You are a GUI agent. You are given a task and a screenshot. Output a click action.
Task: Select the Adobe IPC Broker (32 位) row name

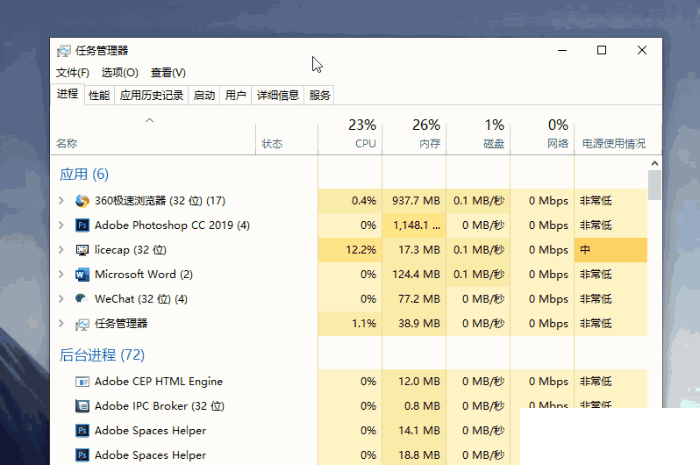tap(159, 406)
